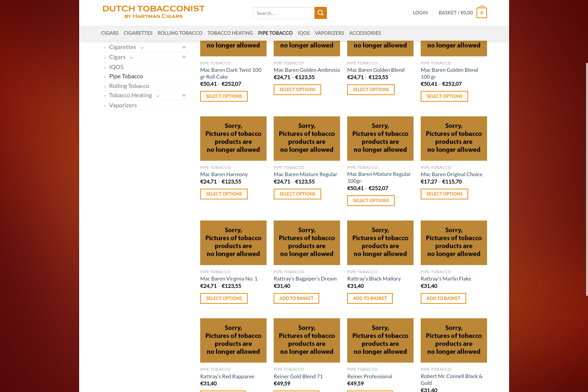Expand Cigars category with plus icon

(184, 57)
